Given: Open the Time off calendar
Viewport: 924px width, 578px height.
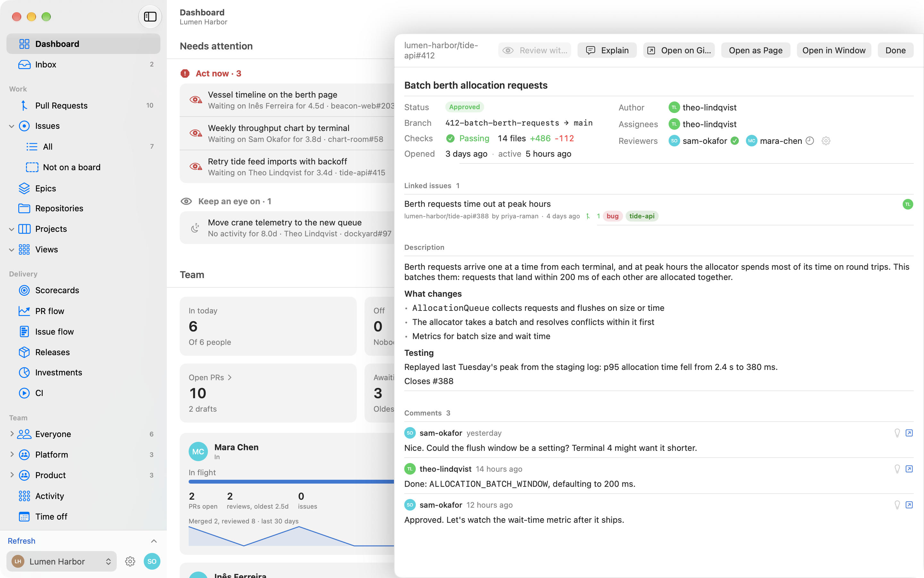Looking at the screenshot, I should (x=83, y=516).
